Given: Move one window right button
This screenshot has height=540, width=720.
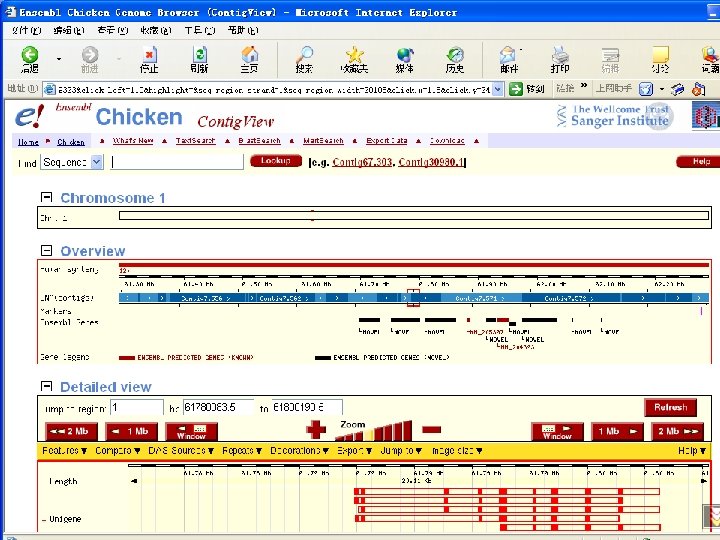Looking at the screenshot, I should 557,432.
